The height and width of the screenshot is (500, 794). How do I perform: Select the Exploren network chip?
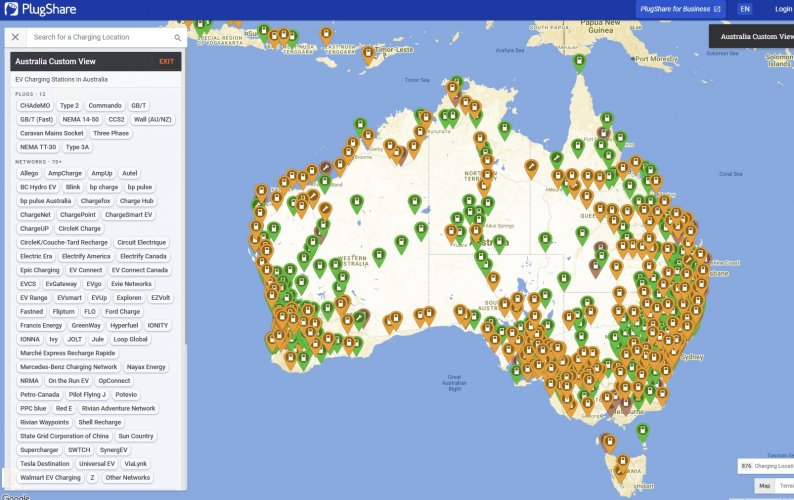point(129,298)
